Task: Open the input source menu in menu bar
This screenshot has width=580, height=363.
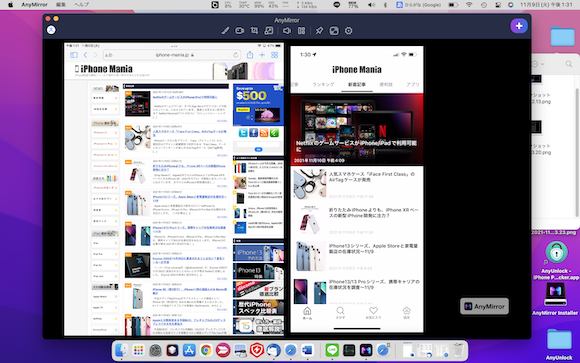Action: click(x=419, y=4)
